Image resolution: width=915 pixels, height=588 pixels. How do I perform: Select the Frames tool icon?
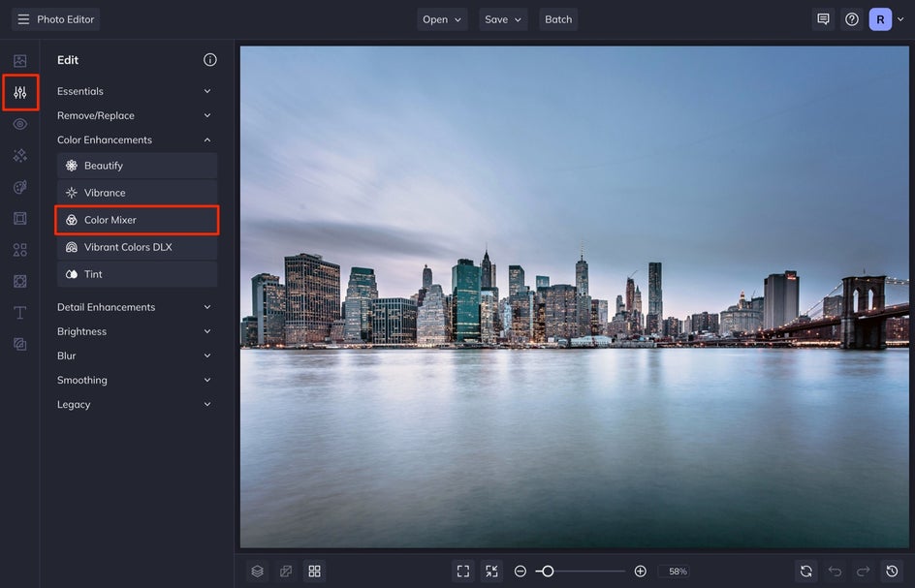[x=19, y=218]
